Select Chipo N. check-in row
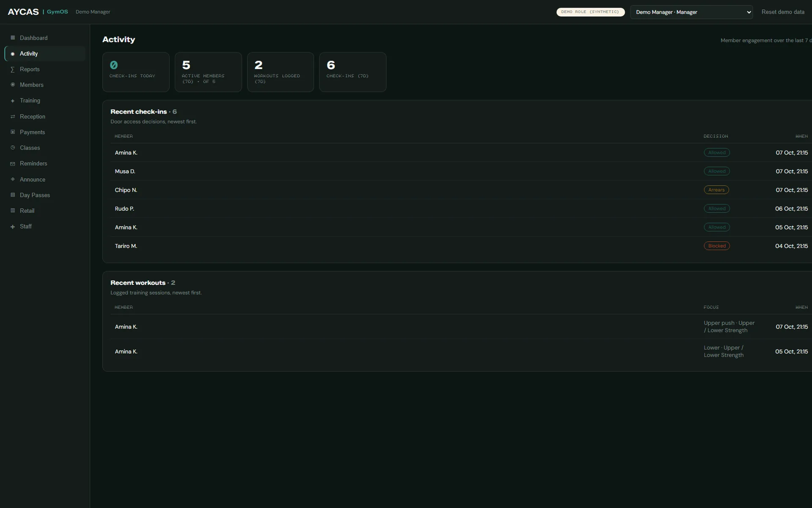This screenshot has height=508, width=812. (x=461, y=190)
